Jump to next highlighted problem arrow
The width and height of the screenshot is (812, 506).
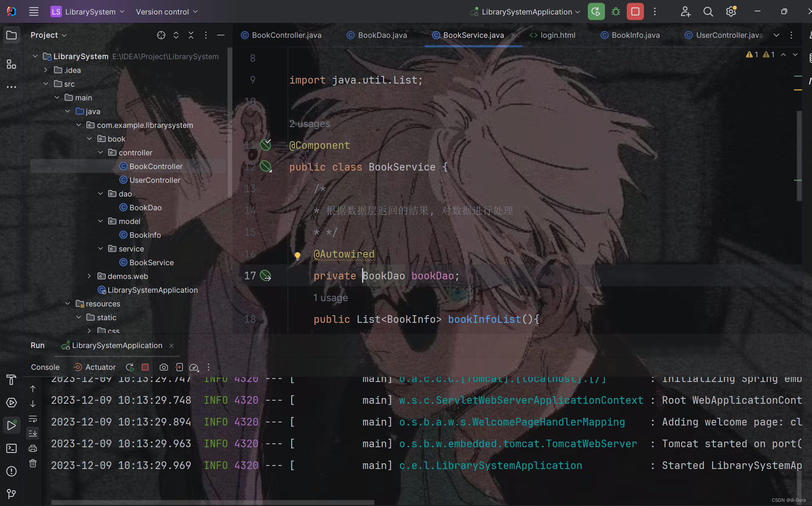click(x=795, y=55)
